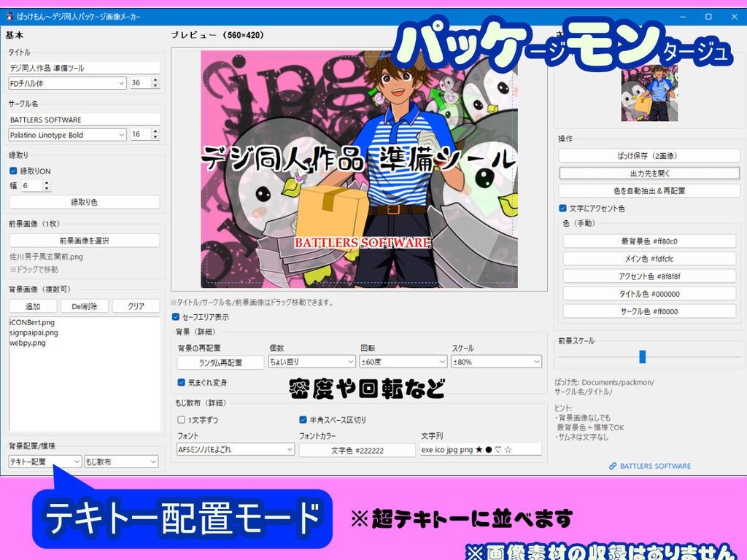The image size is (747, 560).
Task: Adjust the 前景スケール slider
Action: [x=641, y=357]
